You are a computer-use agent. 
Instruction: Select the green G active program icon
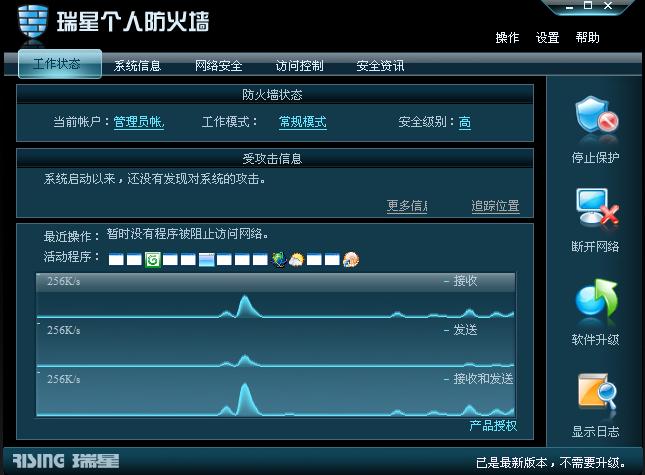(153, 260)
